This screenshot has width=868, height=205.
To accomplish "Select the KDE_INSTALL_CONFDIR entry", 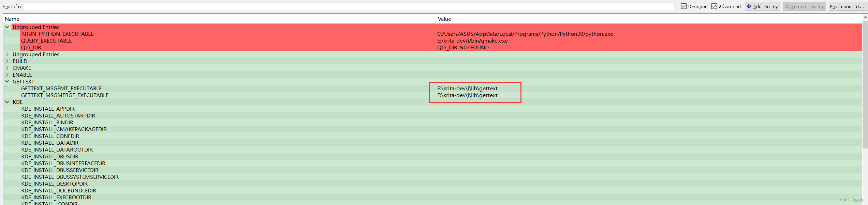I will 50,136.
